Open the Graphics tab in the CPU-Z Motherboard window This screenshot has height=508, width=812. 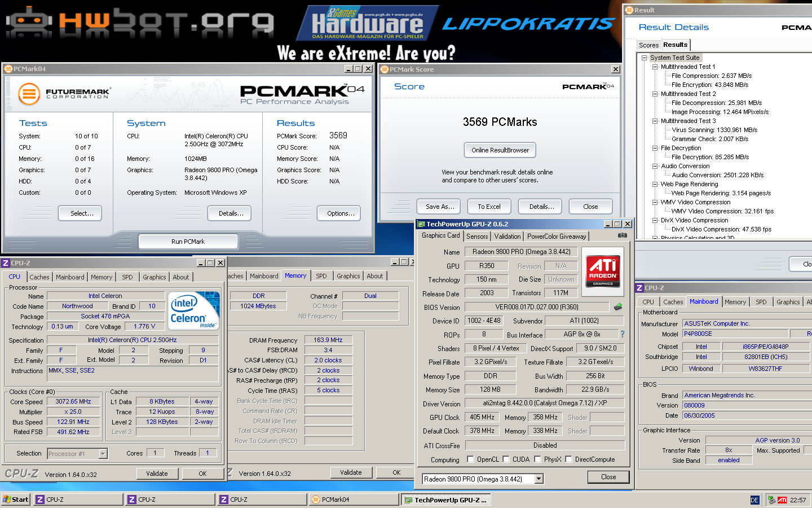[x=788, y=302]
